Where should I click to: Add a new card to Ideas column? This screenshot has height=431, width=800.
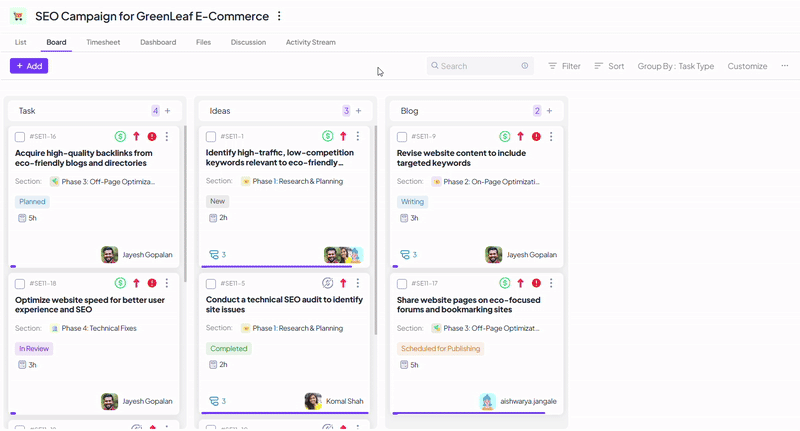358,111
